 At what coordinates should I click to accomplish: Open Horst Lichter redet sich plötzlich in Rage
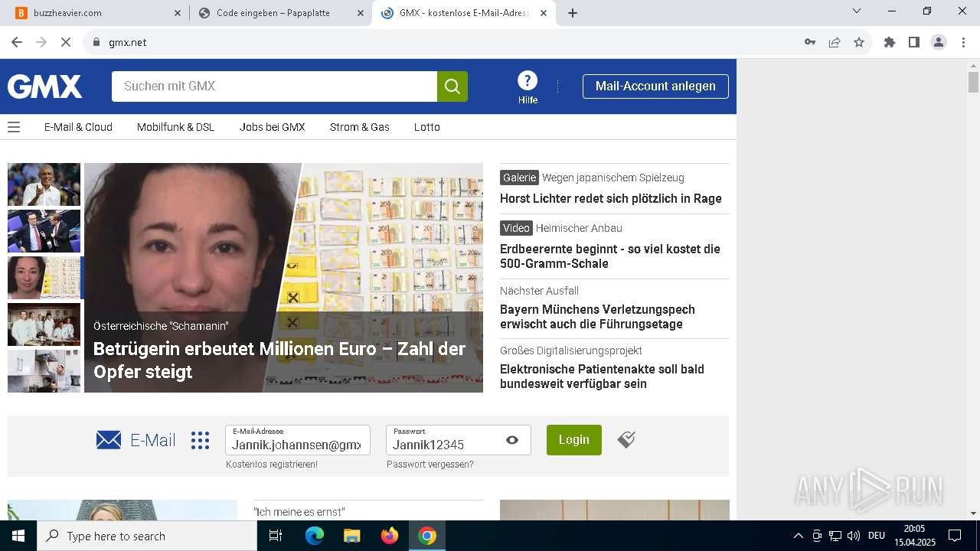610,199
